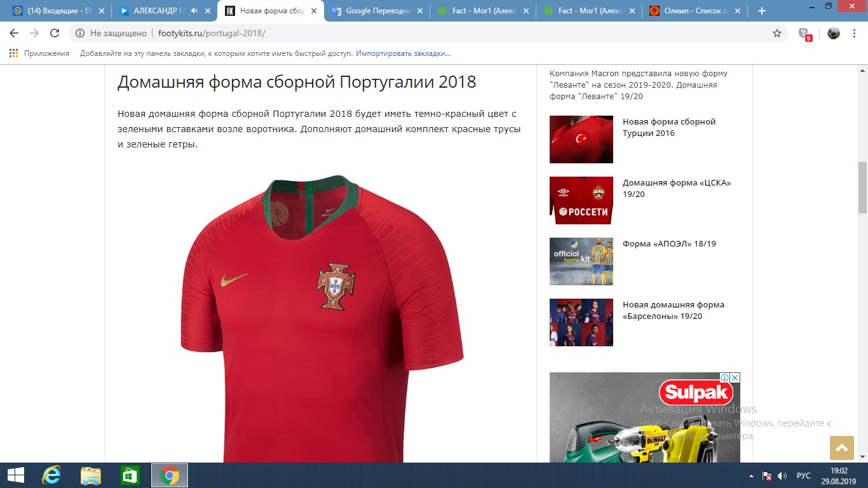Viewport: 868px width, 488px height.
Task: Open the extension icon with red badge 9
Action: point(804,34)
